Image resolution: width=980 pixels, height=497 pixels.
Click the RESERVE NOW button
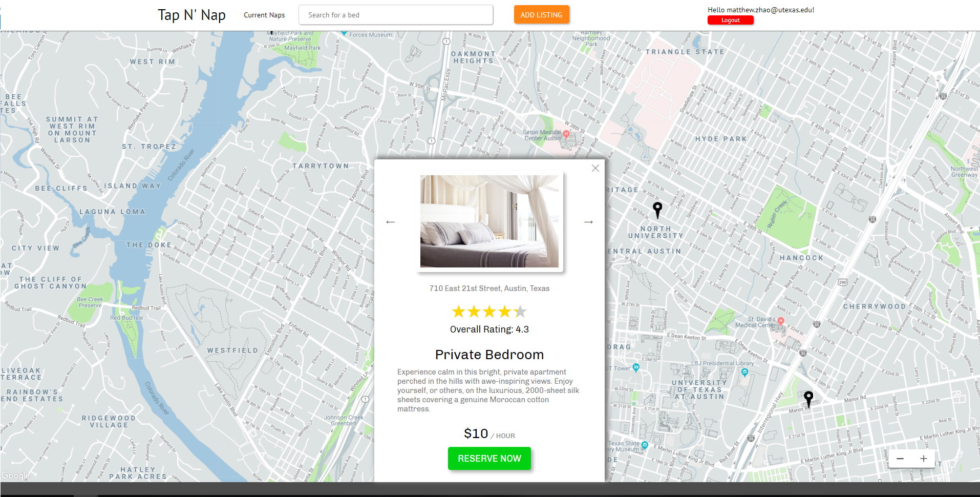[489, 459]
